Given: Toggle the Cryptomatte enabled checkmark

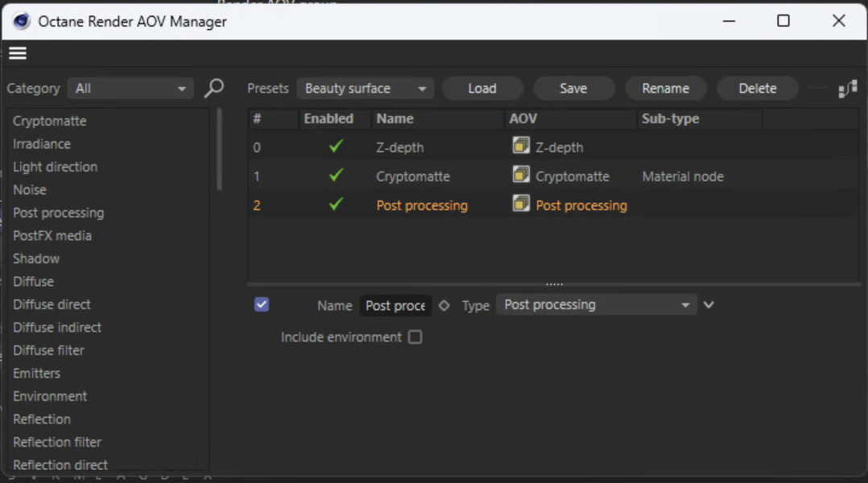Looking at the screenshot, I should point(336,175).
